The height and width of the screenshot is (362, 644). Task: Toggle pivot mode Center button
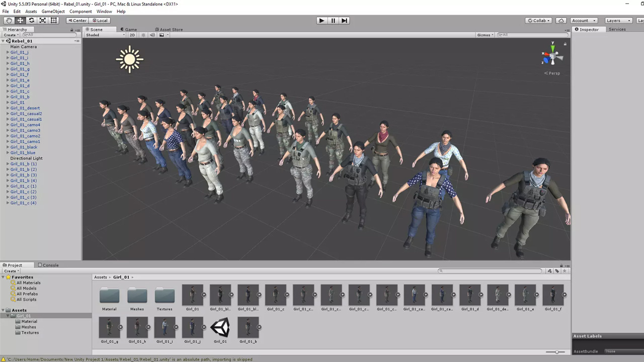[x=77, y=21]
